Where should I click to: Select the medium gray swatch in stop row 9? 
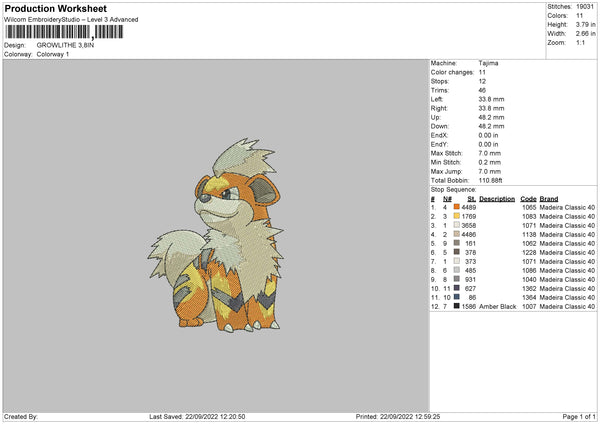[x=457, y=279]
